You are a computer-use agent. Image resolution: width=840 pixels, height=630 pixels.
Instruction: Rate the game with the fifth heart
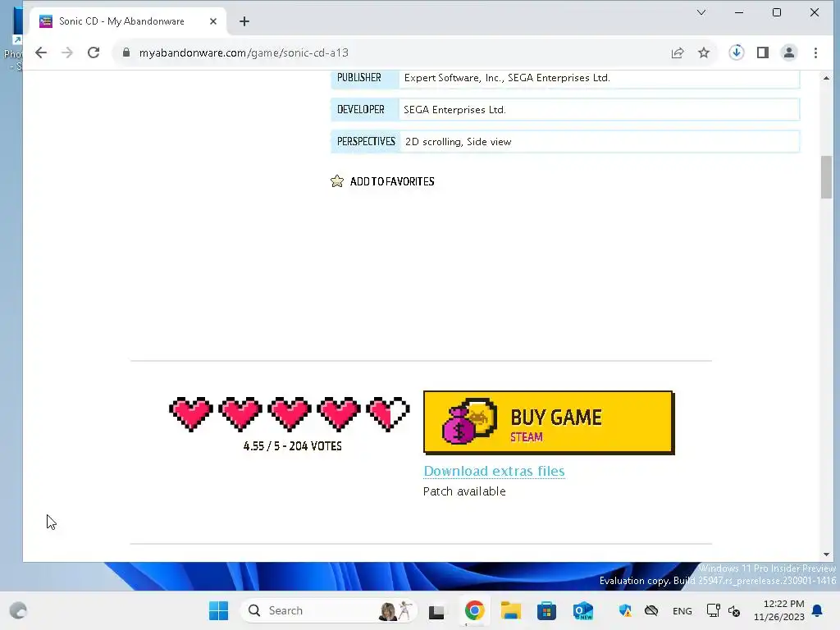pyautogui.click(x=388, y=414)
